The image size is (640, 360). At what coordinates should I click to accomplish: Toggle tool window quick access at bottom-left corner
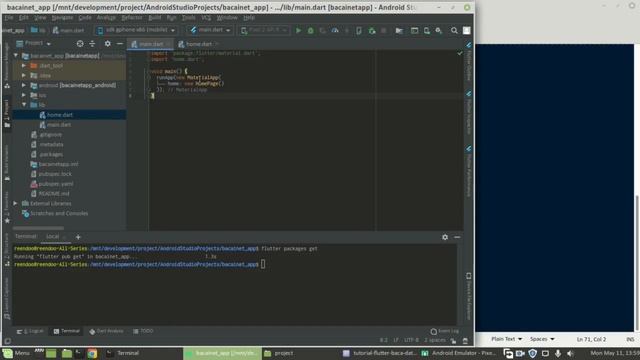7,341
